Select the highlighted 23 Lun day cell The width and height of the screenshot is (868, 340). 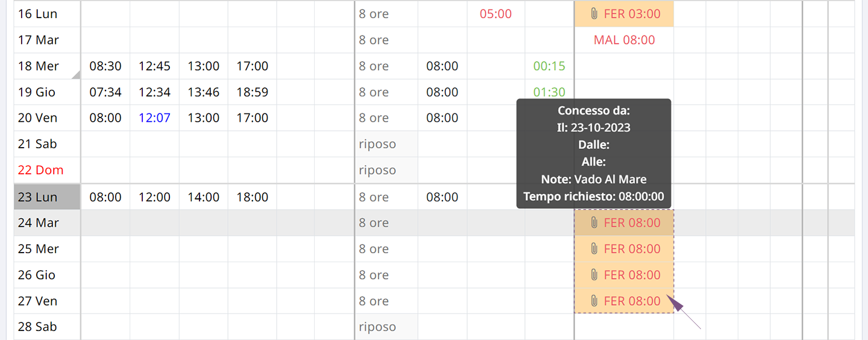(x=47, y=197)
